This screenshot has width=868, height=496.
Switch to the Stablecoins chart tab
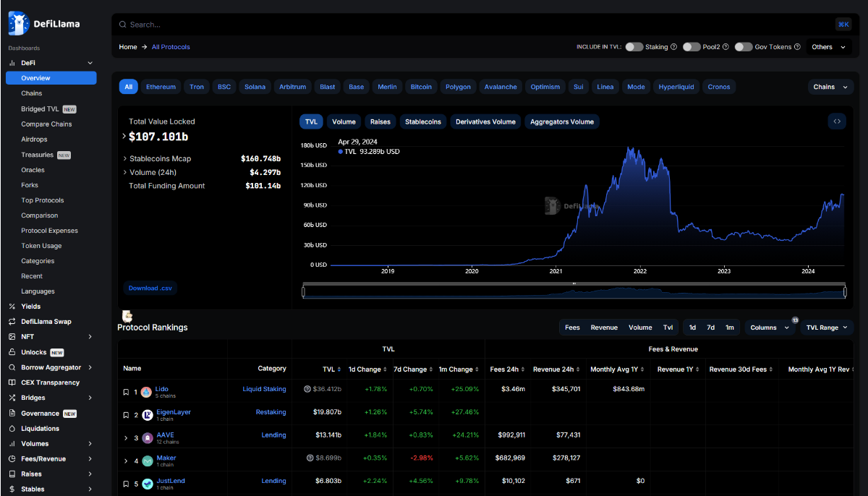click(422, 121)
